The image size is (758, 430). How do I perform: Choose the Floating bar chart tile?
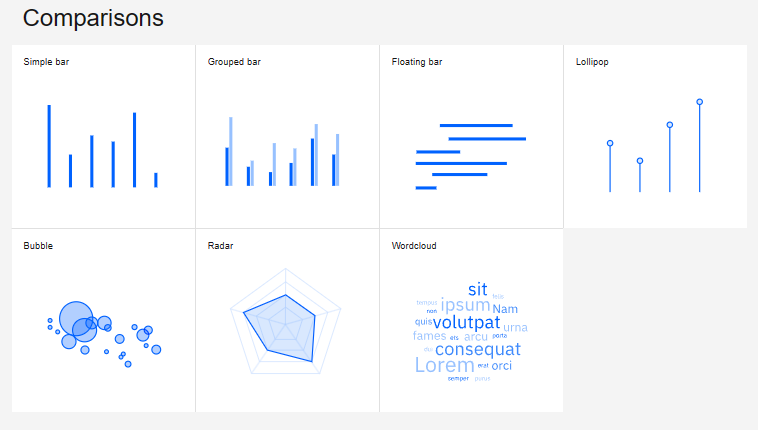pos(471,136)
